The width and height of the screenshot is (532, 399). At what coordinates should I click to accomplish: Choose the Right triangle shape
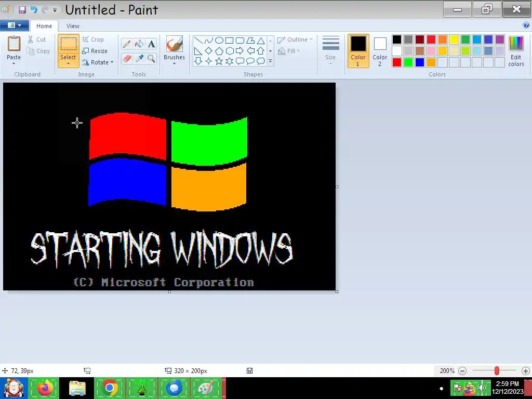(x=198, y=51)
